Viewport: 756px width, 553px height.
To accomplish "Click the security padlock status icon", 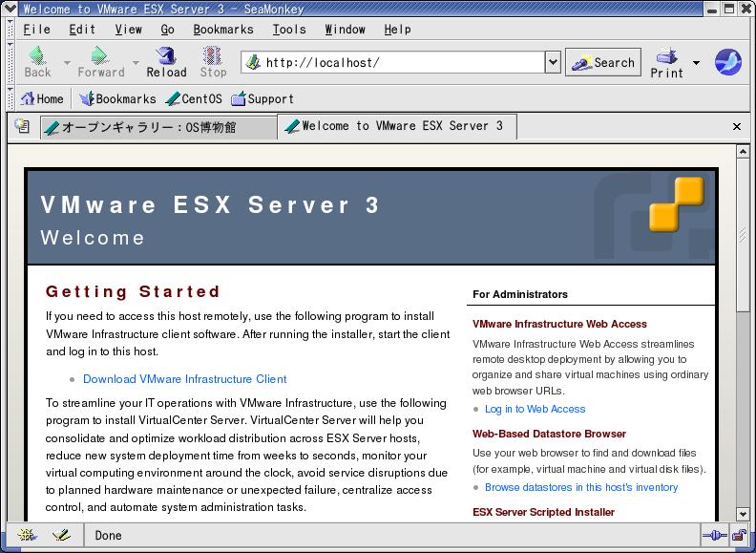I will [739, 535].
